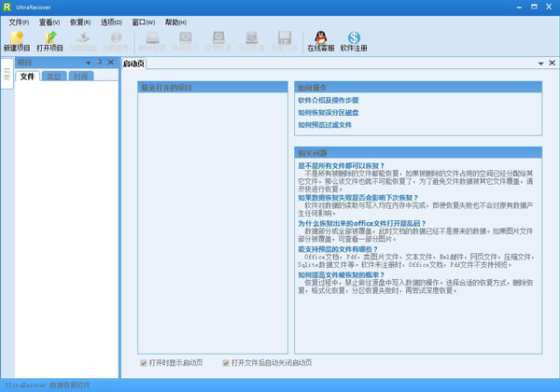Click the 新建项目 (New Project) toolbar icon
Image resolution: width=560 pixels, height=392 pixels.
tap(17, 41)
